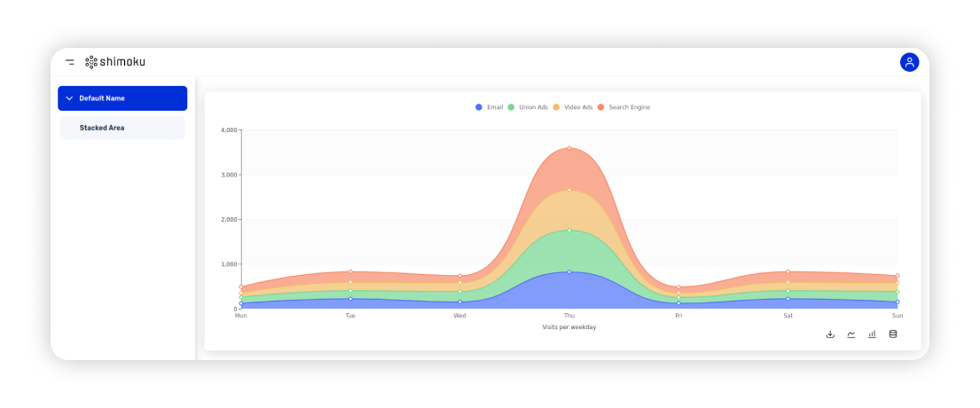
Task: Open the user profile avatar
Action: tap(909, 62)
